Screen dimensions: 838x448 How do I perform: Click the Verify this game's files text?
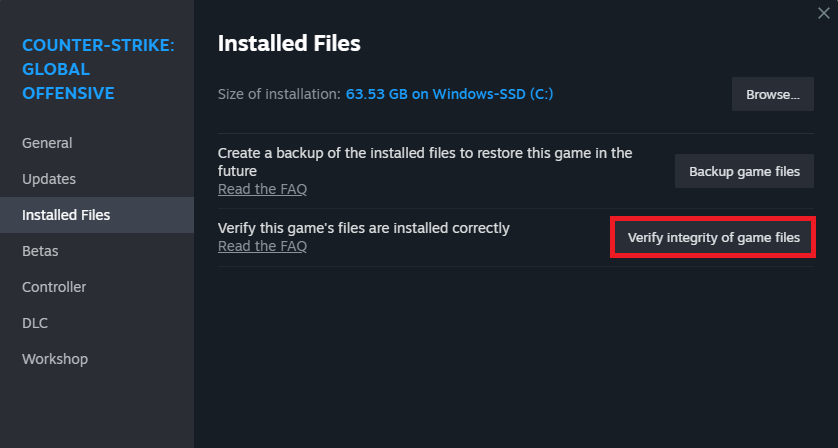363,228
